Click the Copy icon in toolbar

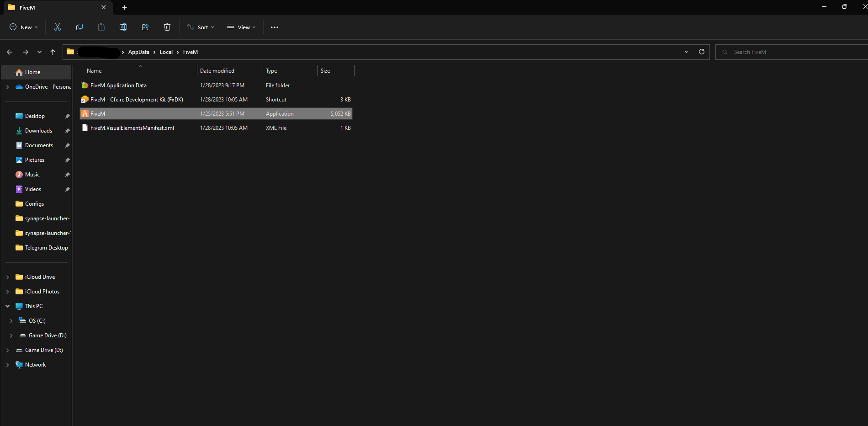(x=79, y=27)
